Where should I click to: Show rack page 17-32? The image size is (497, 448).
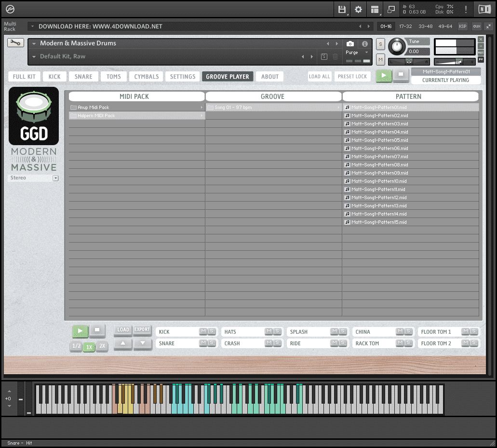tap(405, 27)
